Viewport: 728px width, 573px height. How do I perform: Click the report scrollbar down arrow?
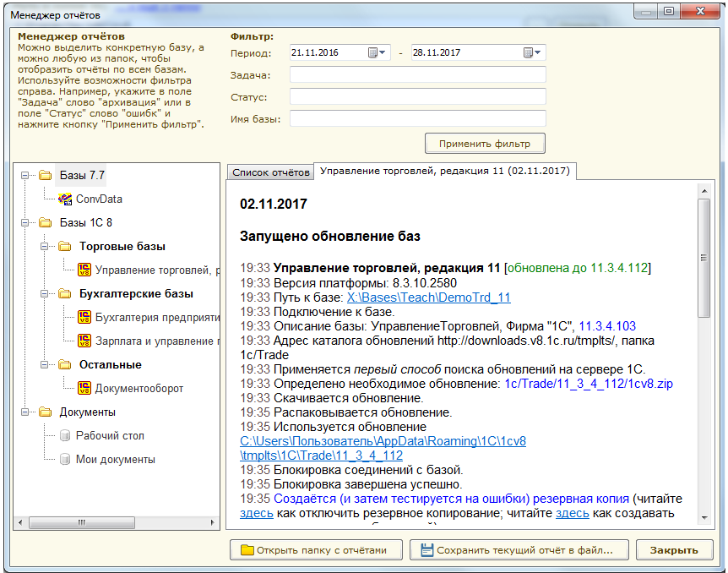[704, 518]
